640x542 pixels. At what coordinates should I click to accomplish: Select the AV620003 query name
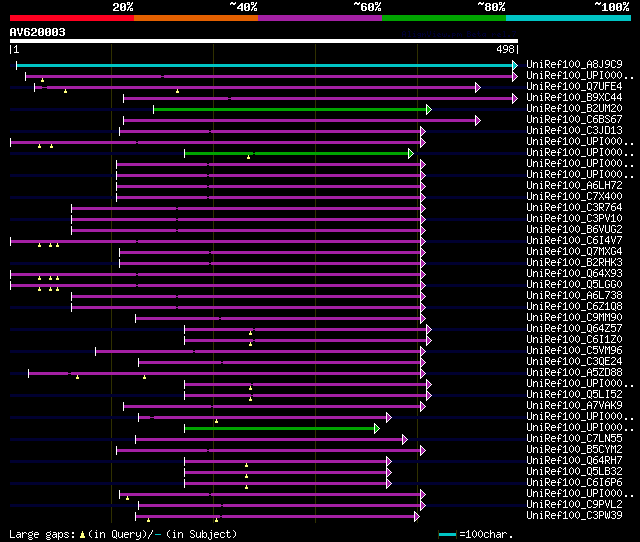pyautogui.click(x=38, y=32)
